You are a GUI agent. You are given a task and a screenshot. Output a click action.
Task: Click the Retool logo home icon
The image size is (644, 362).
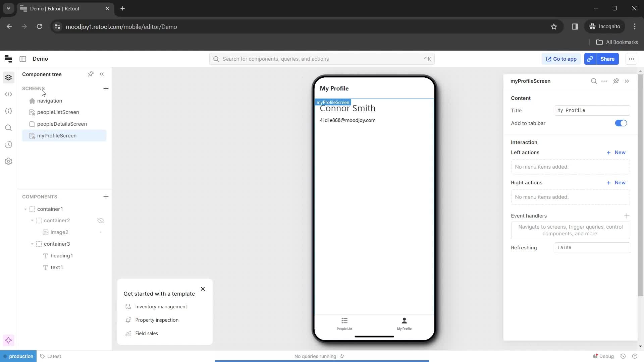8,58
